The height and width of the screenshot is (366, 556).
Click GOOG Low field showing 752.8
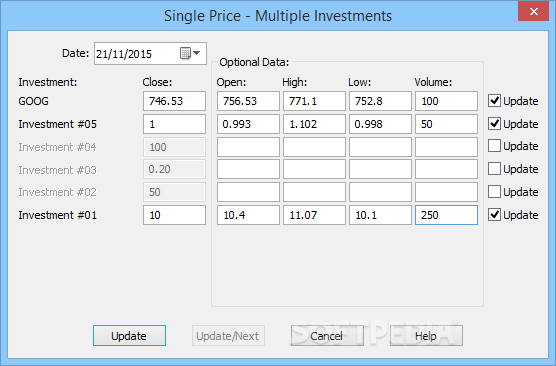(380, 101)
